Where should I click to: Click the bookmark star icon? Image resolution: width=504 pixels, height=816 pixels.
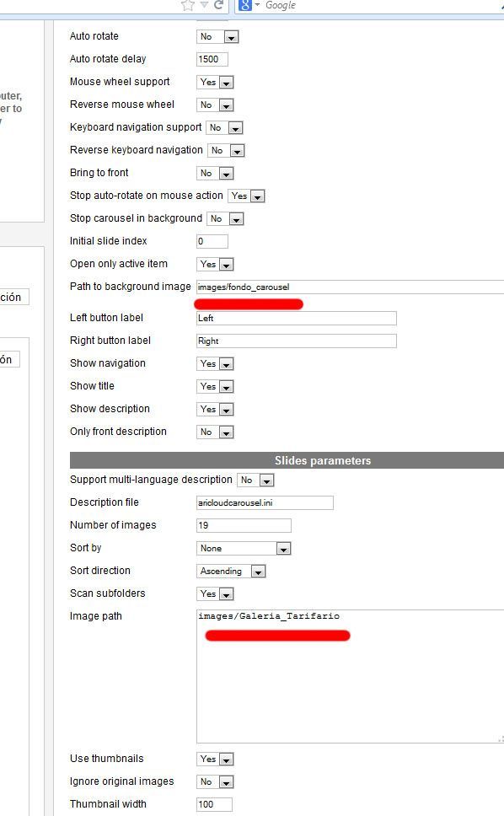tap(188, 5)
